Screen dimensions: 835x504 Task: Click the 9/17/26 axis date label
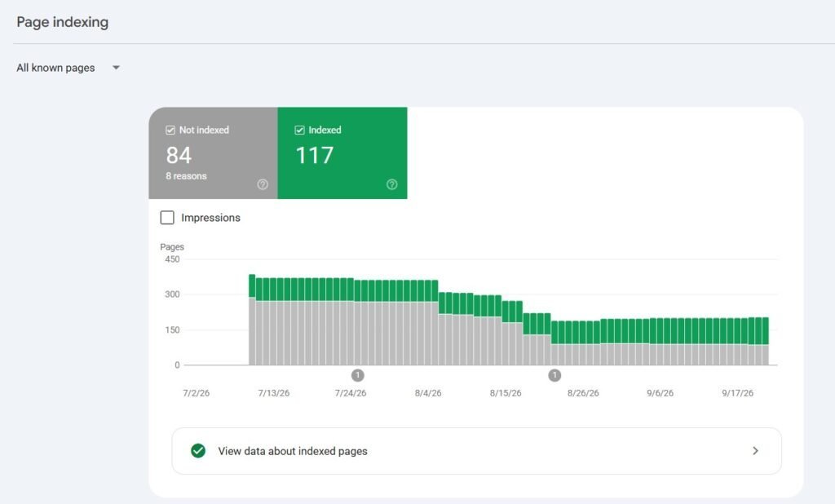click(x=737, y=393)
